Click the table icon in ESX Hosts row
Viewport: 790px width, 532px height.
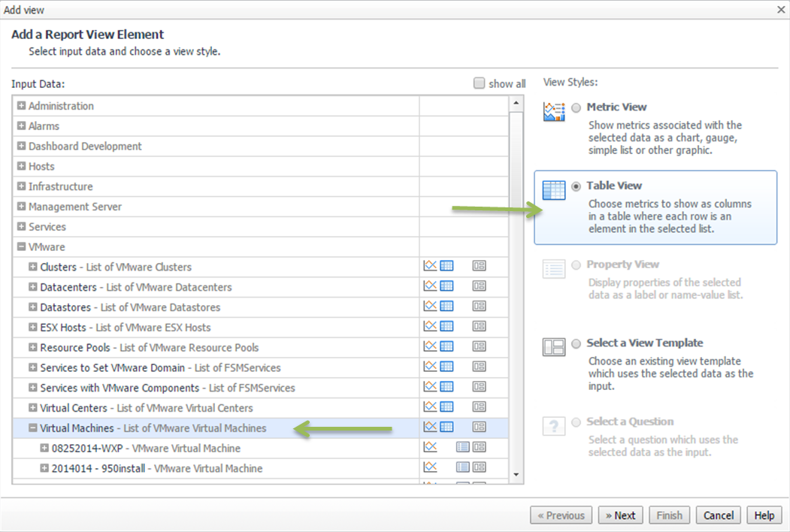point(446,326)
